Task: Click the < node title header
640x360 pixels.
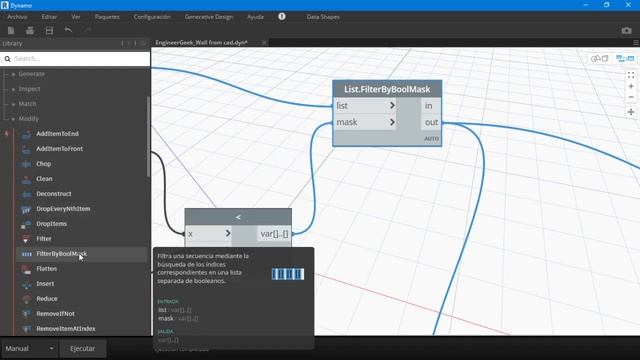Action: click(x=238, y=217)
